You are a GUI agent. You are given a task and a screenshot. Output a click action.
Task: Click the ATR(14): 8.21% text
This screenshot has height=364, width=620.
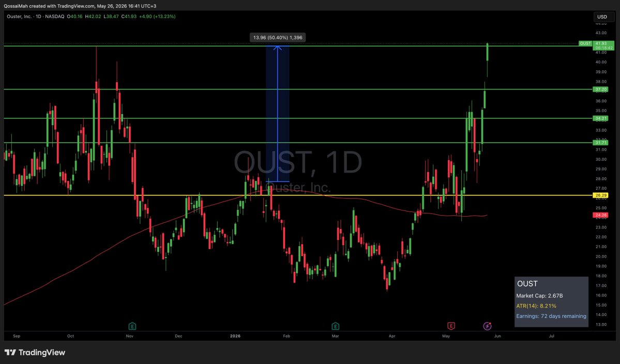pos(536,306)
